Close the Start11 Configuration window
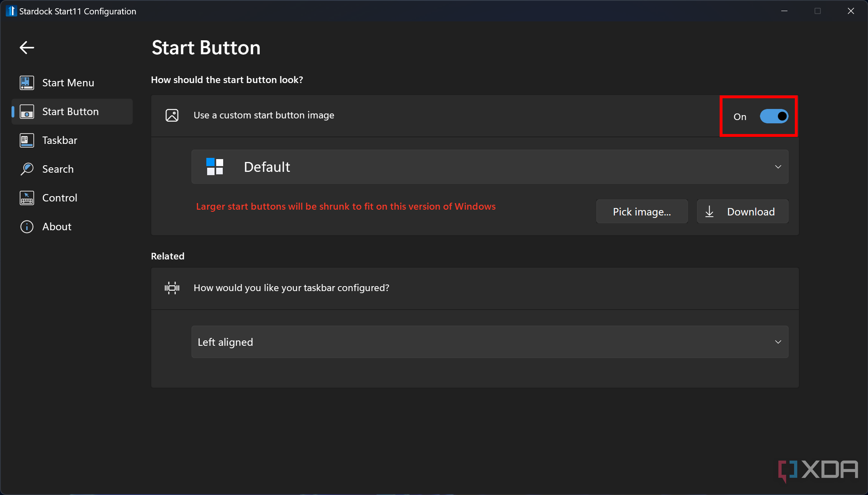The width and height of the screenshot is (868, 495). [x=851, y=11]
